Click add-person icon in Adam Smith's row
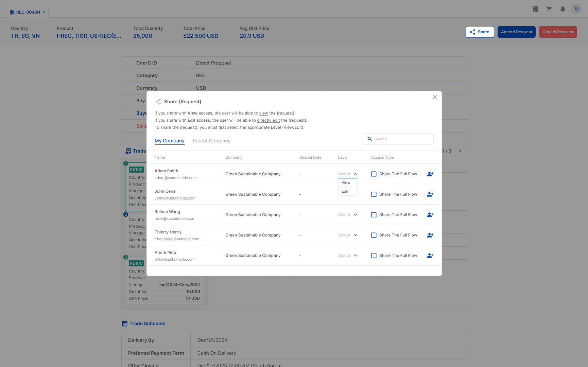 430,174
